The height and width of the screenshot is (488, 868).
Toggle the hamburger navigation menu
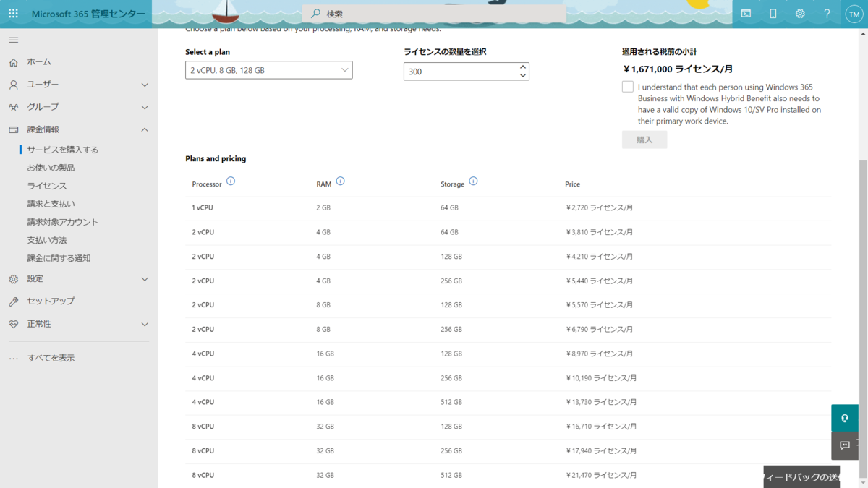pos(13,40)
